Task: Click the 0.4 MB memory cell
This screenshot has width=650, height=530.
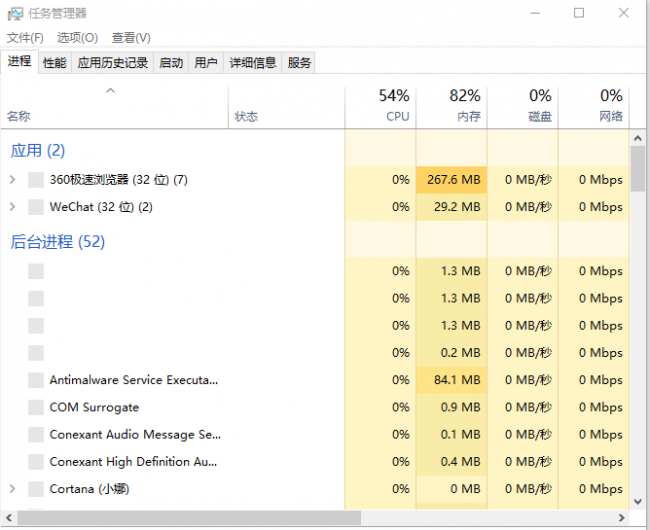Action: tap(451, 462)
